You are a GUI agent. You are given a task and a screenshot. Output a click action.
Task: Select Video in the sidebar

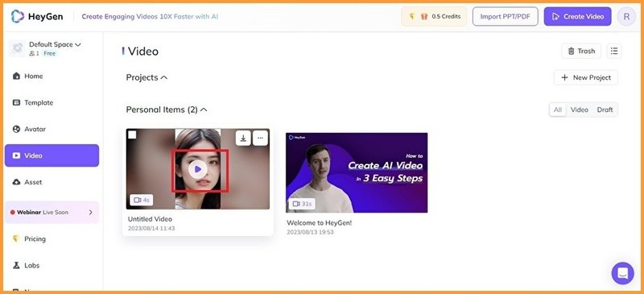(52, 155)
